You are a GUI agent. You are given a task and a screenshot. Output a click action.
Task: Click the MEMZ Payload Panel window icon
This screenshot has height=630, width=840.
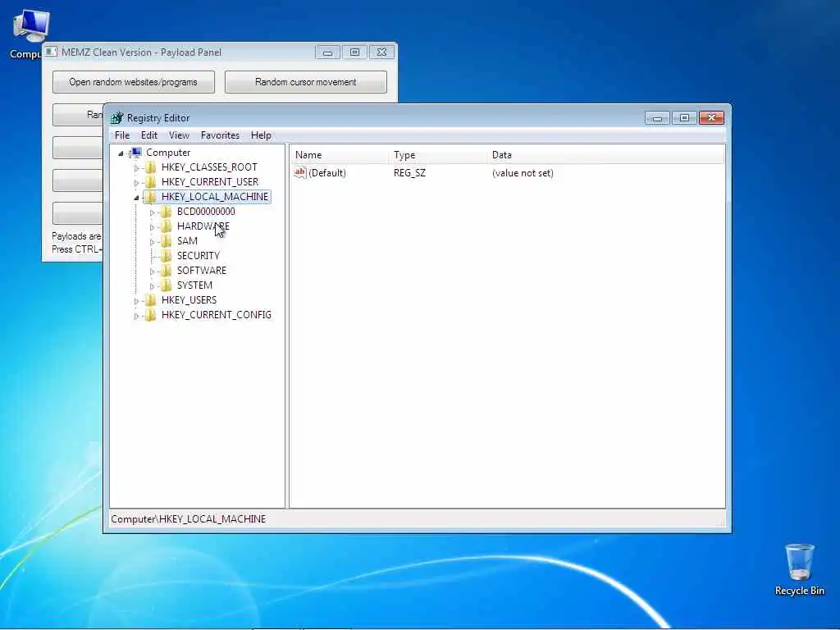click(x=51, y=52)
